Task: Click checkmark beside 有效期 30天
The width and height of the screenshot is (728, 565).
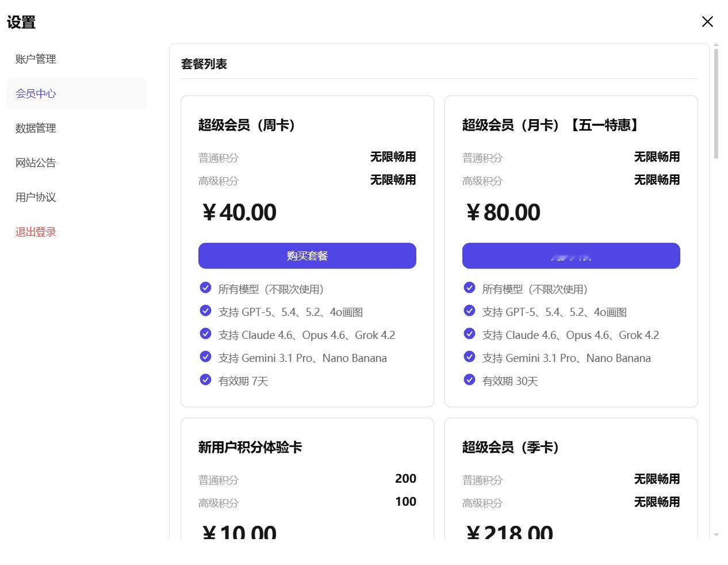Action: click(469, 380)
